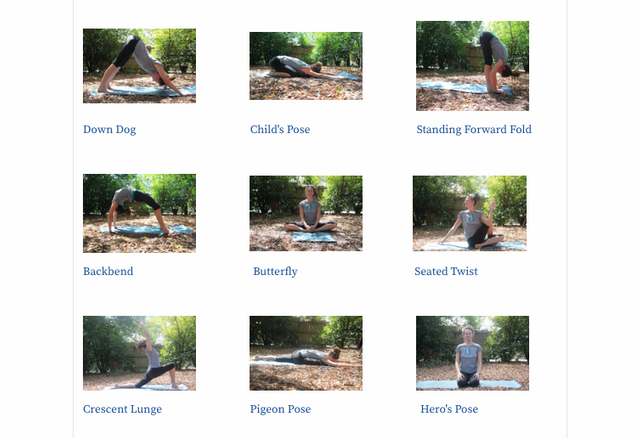Click the Backbend text link
Image resolution: width=640 pixels, height=438 pixels.
pos(108,271)
